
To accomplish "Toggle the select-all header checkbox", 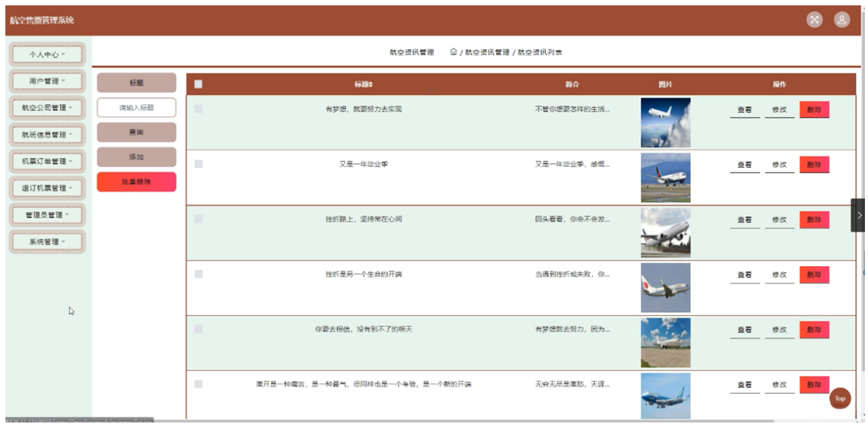I will pyautogui.click(x=198, y=84).
